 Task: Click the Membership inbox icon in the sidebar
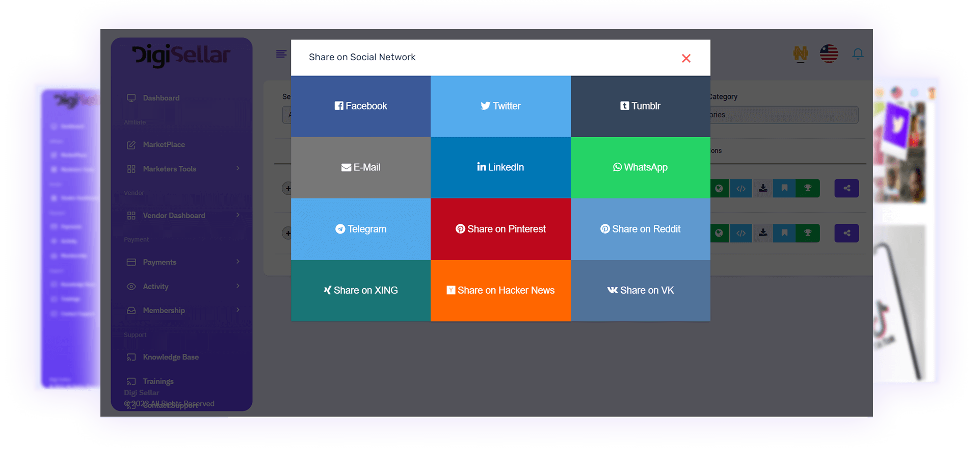pos(131,311)
